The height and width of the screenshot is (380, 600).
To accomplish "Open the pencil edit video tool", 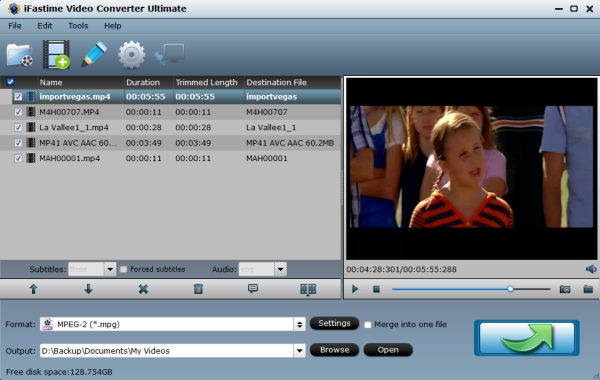I will 94,54.
